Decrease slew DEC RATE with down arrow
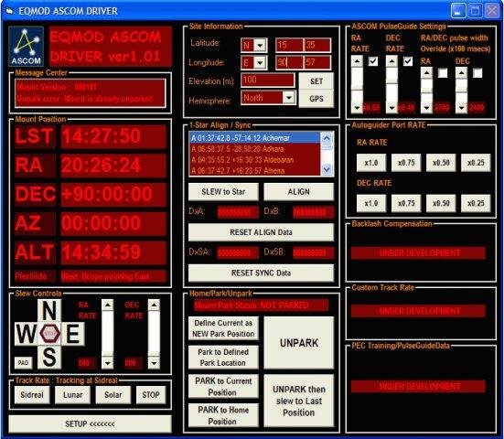This screenshot has height=439, width=504. pos(154,363)
